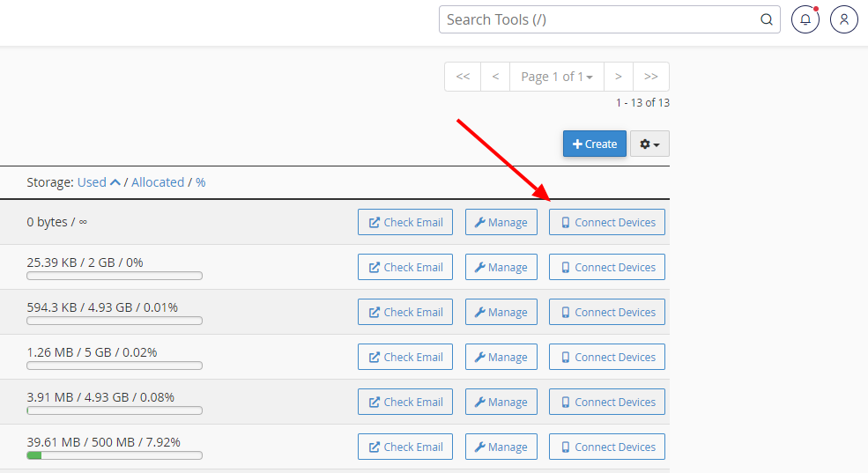Screen dimensions: 868x473
Task: Open the notifications bell icon
Action: 805,19
